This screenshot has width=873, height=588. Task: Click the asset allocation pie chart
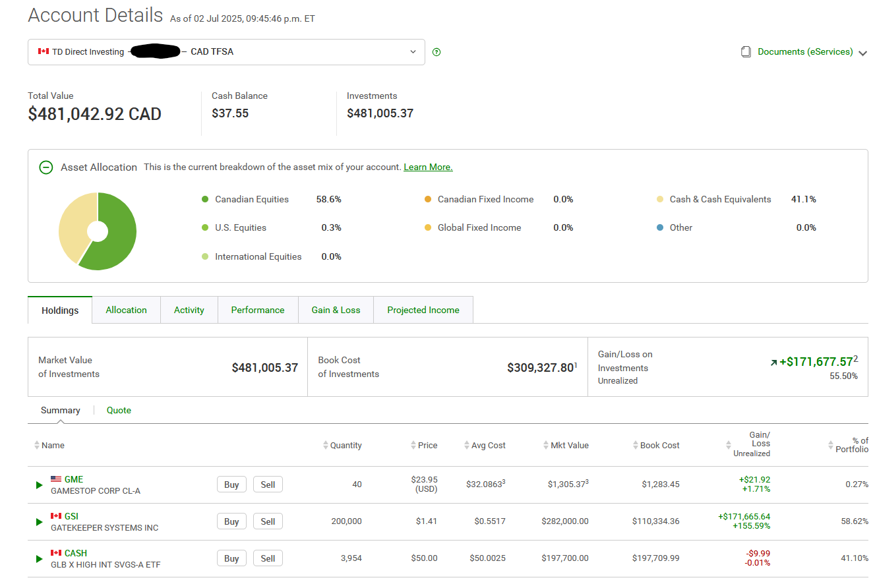pyautogui.click(x=98, y=231)
